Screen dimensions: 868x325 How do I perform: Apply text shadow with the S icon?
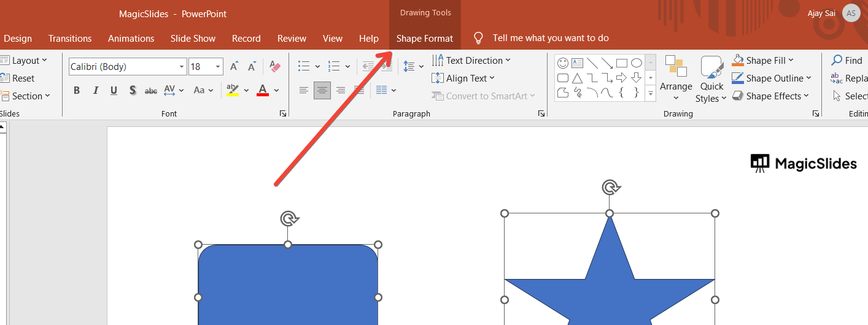coord(133,91)
